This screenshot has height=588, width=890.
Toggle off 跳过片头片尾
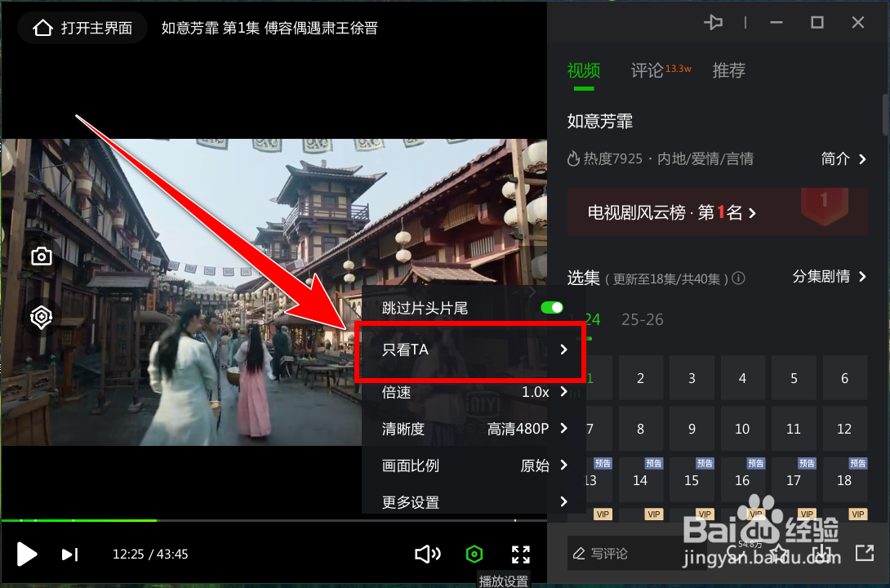click(x=553, y=308)
